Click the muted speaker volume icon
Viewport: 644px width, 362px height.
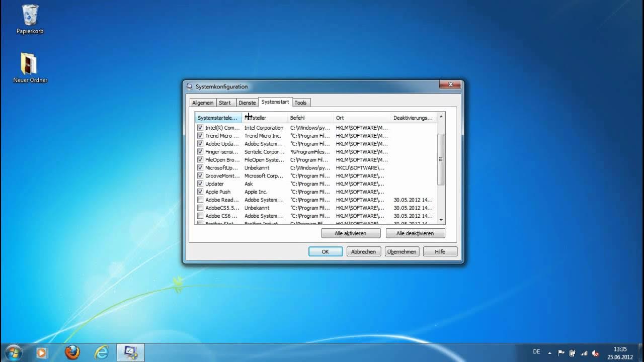596,352
